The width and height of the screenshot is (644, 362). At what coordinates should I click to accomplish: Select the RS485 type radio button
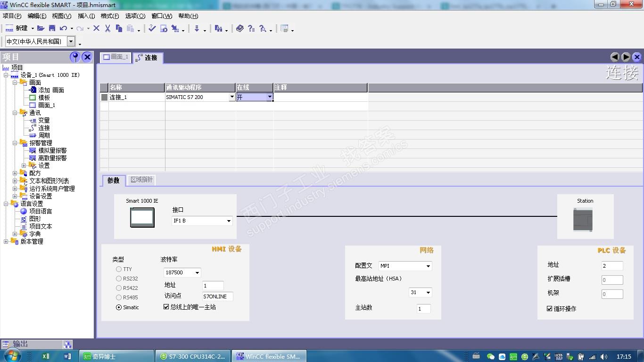point(119,297)
